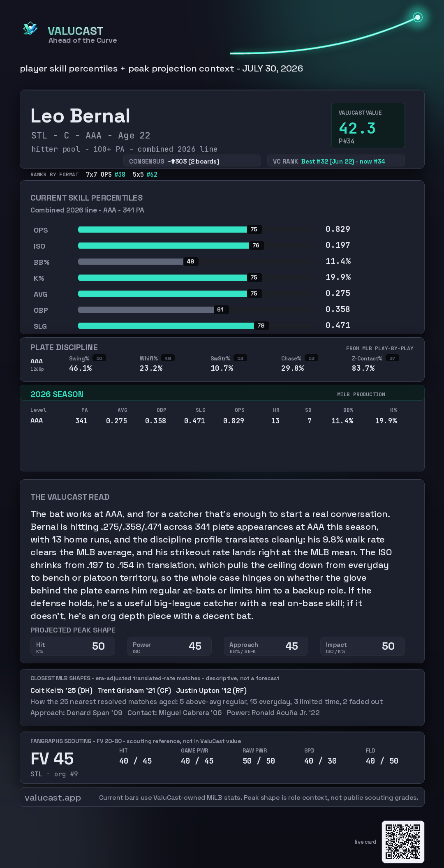Click the Swing% percentile badge 50
This screenshot has width=444, height=868.
coord(99,358)
